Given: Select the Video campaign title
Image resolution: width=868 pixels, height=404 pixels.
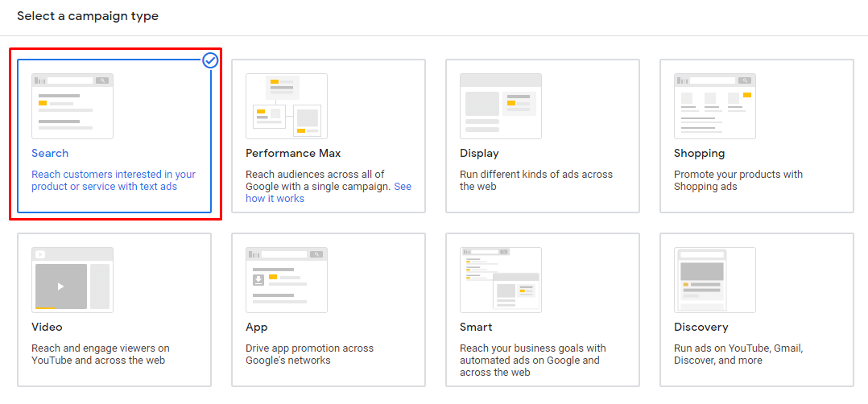Looking at the screenshot, I should 47,327.
